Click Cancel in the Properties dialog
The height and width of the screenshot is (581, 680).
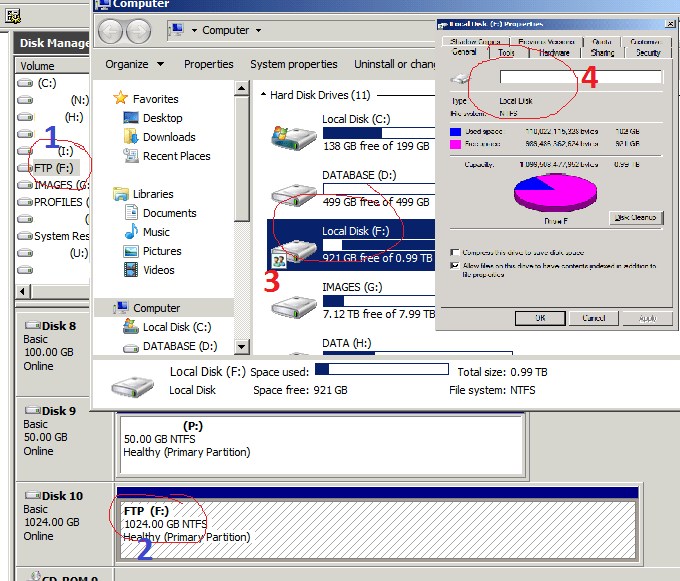tap(594, 318)
